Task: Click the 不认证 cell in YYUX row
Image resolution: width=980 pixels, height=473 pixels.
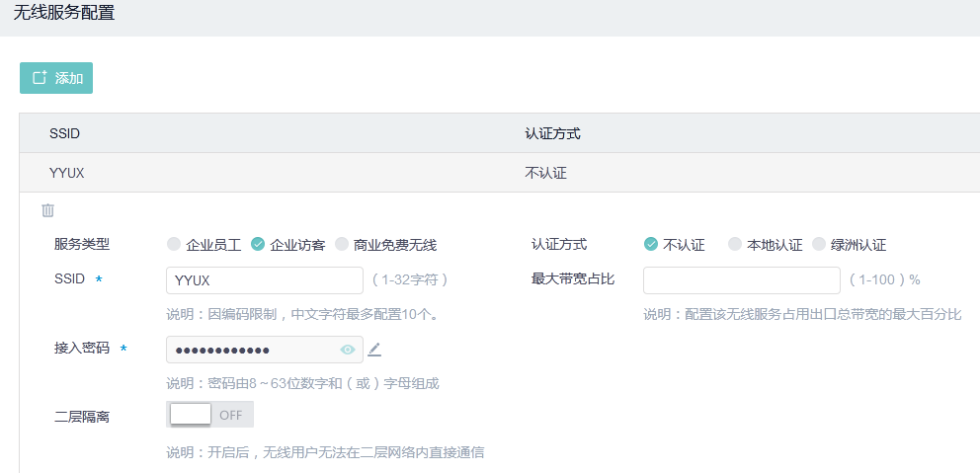Action: click(x=545, y=173)
